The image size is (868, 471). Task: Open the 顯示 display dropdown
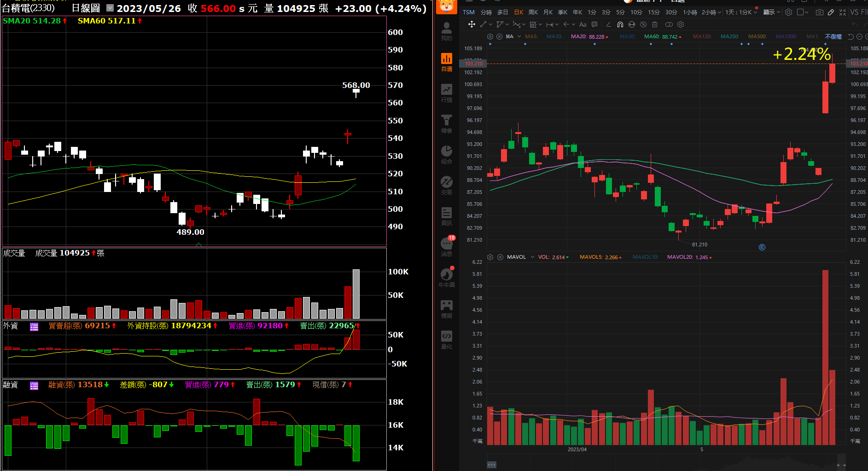[x=771, y=12]
